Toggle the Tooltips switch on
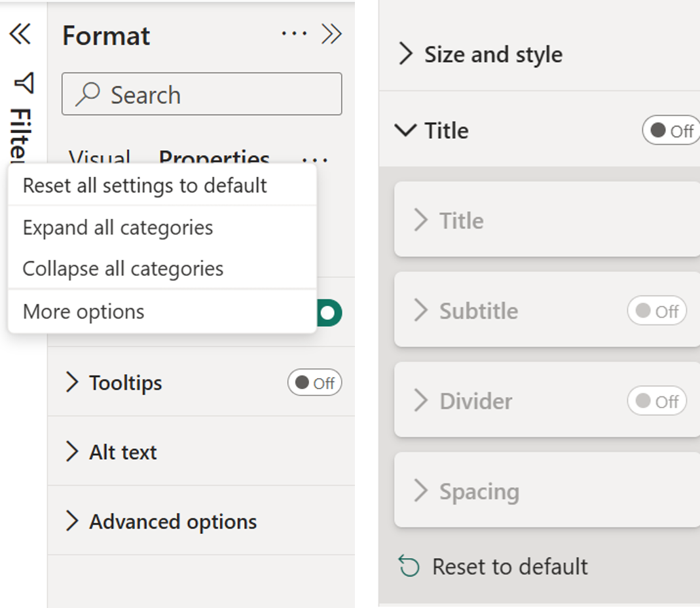Viewport: 700px width, 608px height. coord(314,383)
